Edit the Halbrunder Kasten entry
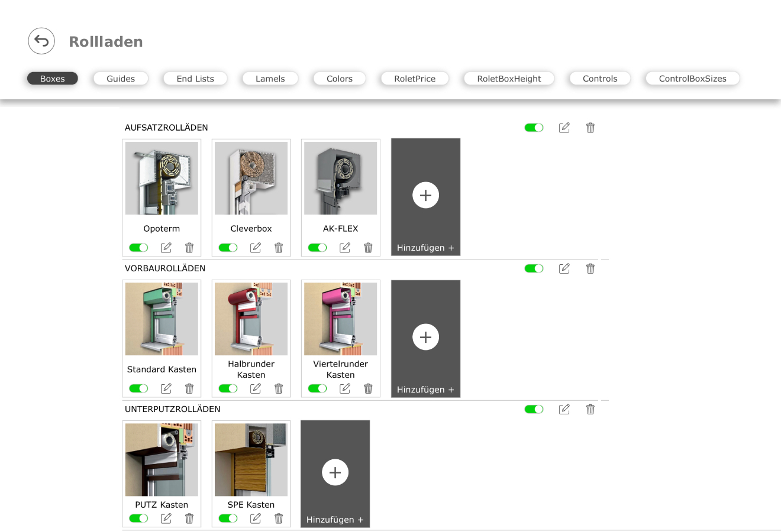This screenshot has width=781, height=532. [256, 388]
